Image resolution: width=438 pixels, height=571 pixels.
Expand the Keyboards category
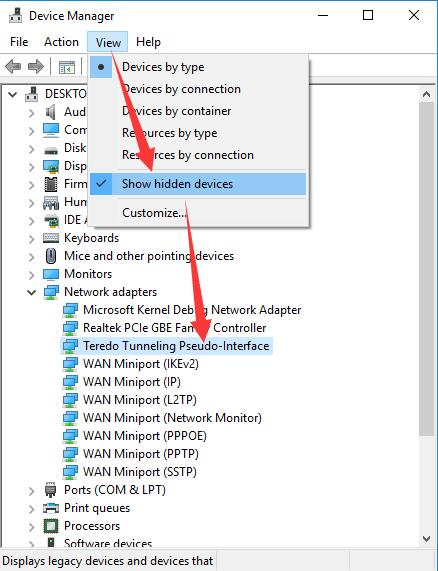coord(32,239)
